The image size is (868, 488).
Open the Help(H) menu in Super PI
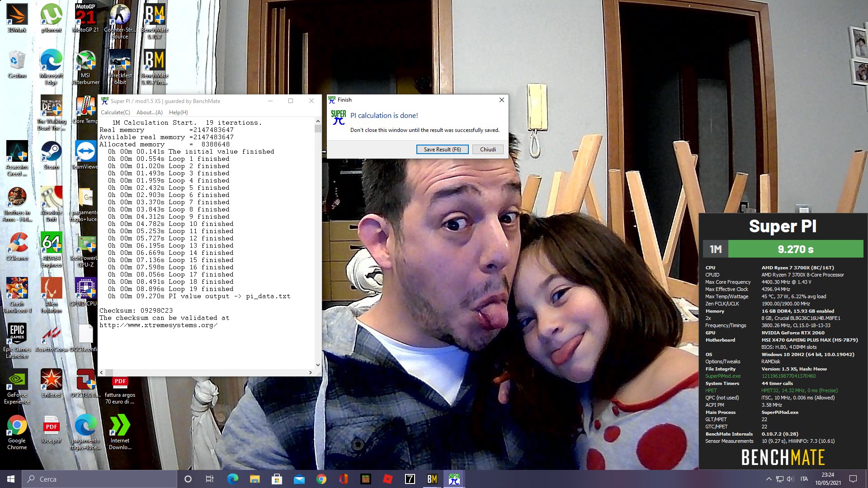click(178, 113)
